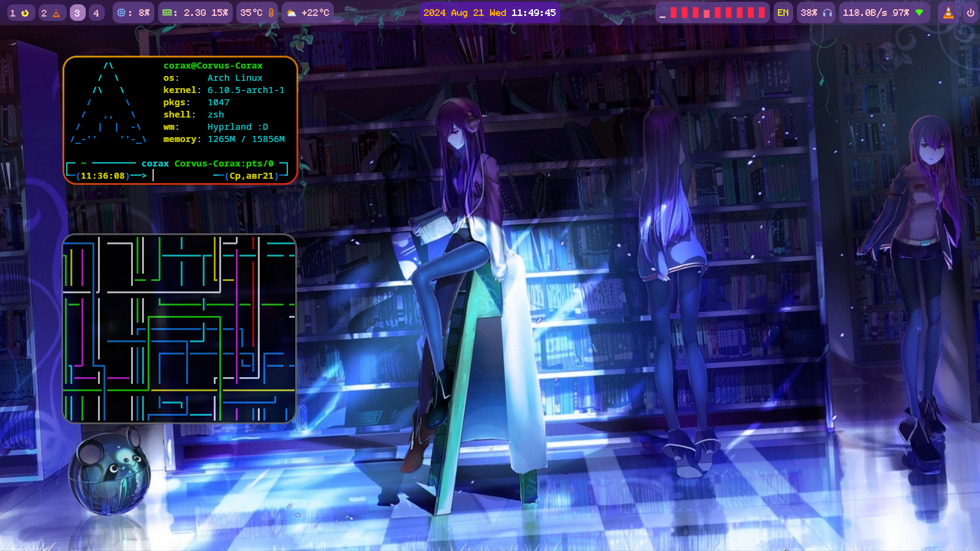The width and height of the screenshot is (980, 551).
Task: Click kernel value 6.10.5-arch1-1 in terminal
Action: [246, 90]
